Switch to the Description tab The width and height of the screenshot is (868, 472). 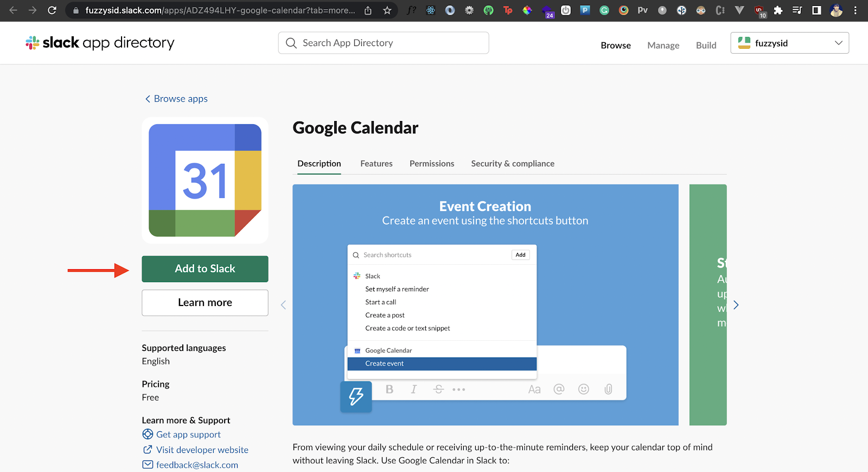pyautogui.click(x=319, y=163)
